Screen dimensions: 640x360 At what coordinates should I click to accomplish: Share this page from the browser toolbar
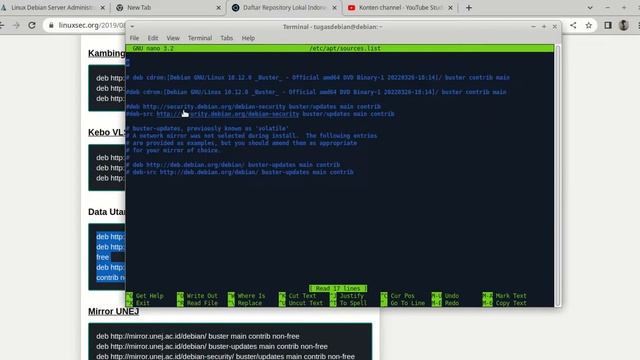pyautogui.click(x=573, y=25)
